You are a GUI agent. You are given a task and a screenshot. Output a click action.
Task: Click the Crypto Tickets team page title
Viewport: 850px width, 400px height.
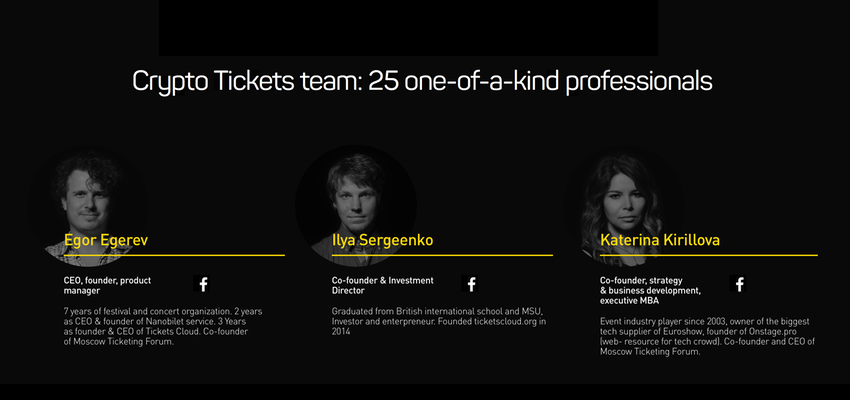click(422, 81)
